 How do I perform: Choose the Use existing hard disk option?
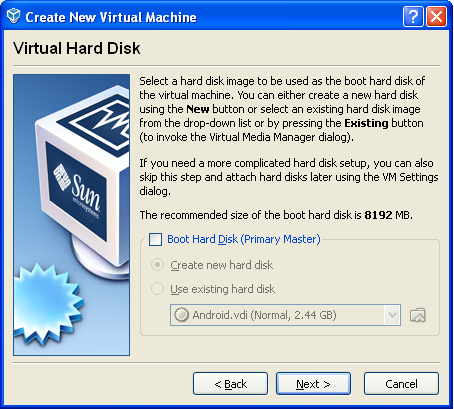157,289
